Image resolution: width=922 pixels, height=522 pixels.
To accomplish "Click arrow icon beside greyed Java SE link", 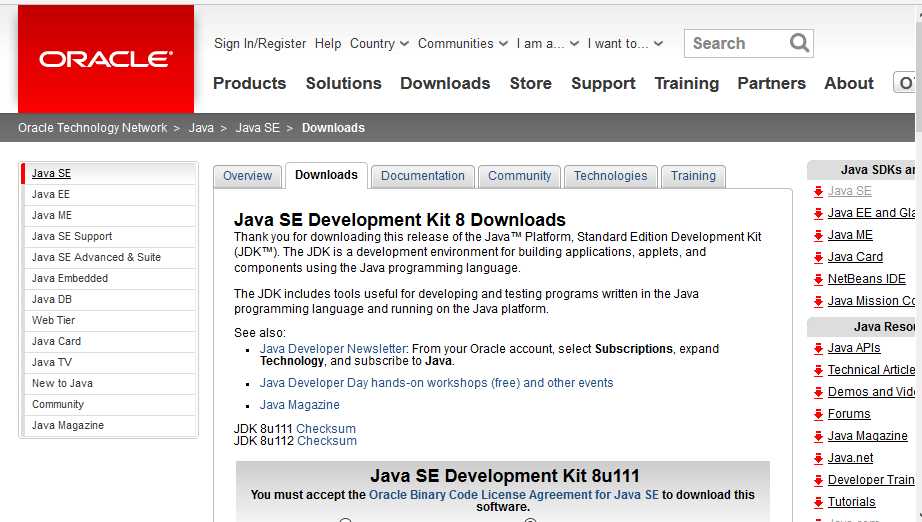I will coord(818,192).
